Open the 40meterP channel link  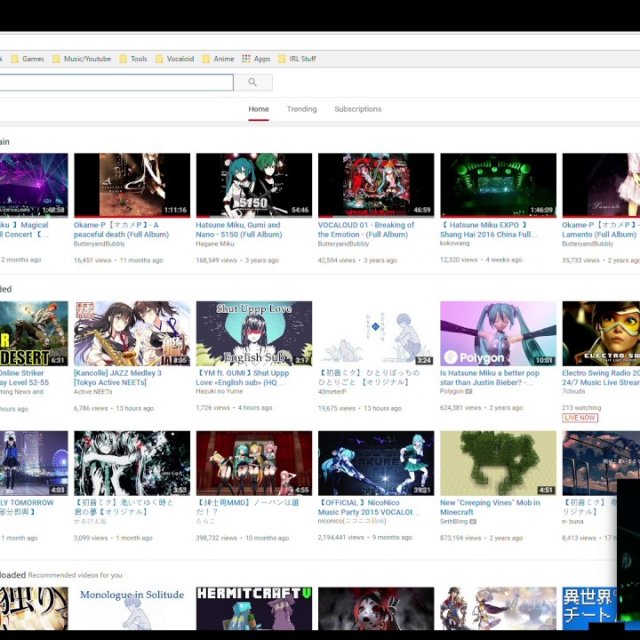(332, 391)
